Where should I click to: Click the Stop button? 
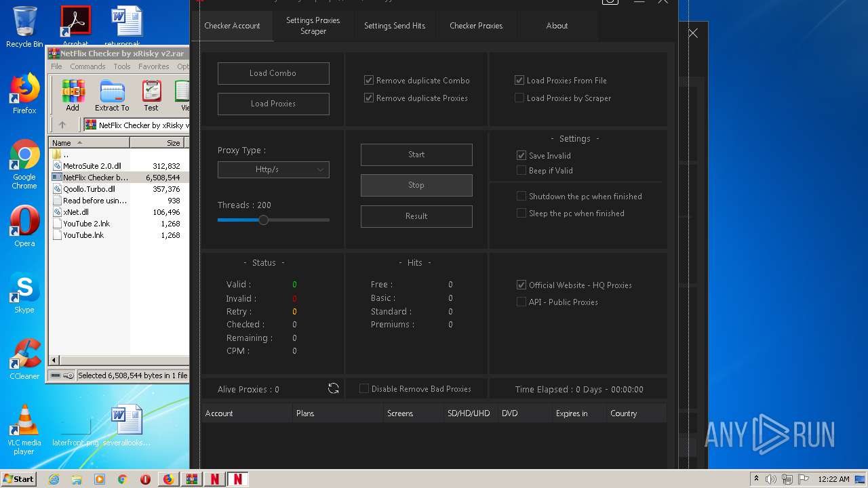(416, 185)
